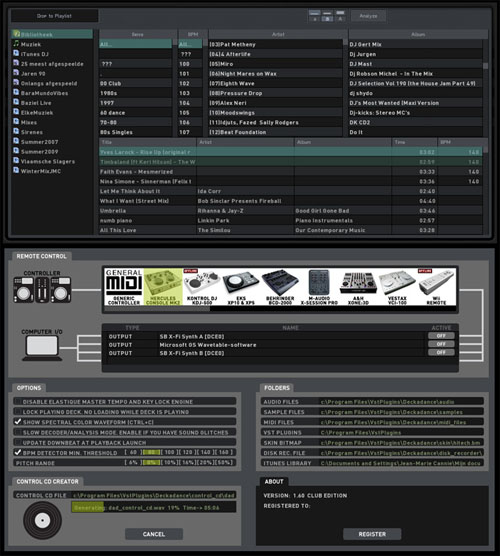
Task: Click the controller list horizontal scrollbar
Action: click(x=157, y=309)
